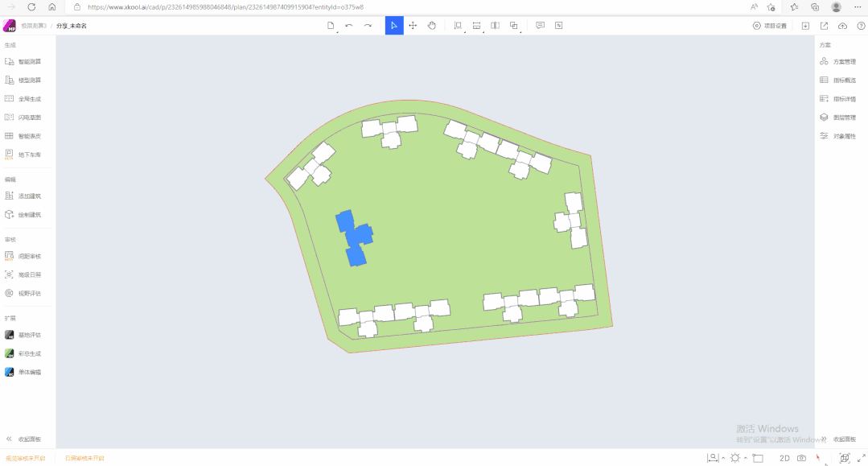
Task: Select the blue highlighted building on the plan
Action: coord(355,236)
